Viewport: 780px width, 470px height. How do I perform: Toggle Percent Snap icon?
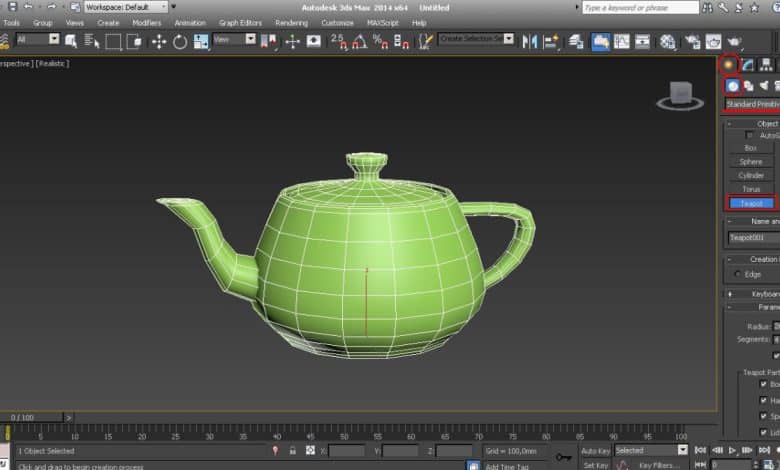click(x=381, y=41)
